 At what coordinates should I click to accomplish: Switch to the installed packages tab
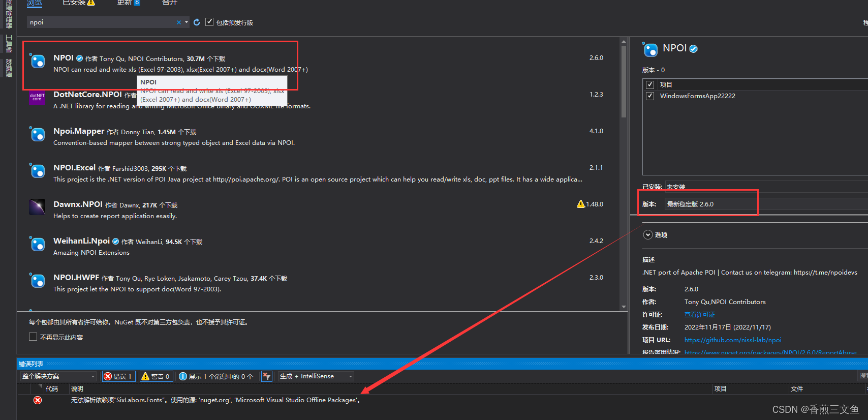click(74, 3)
